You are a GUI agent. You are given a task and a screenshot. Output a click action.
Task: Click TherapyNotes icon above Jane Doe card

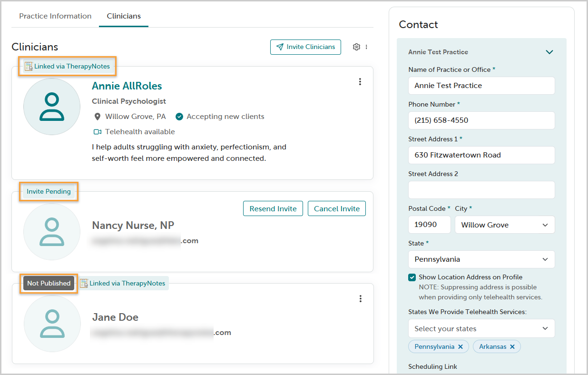coord(84,283)
